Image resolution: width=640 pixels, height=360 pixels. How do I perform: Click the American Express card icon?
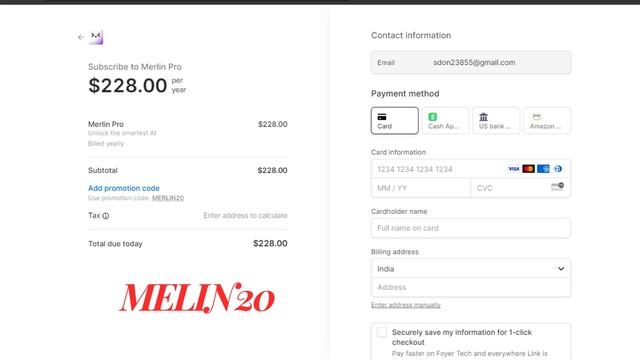click(x=543, y=169)
